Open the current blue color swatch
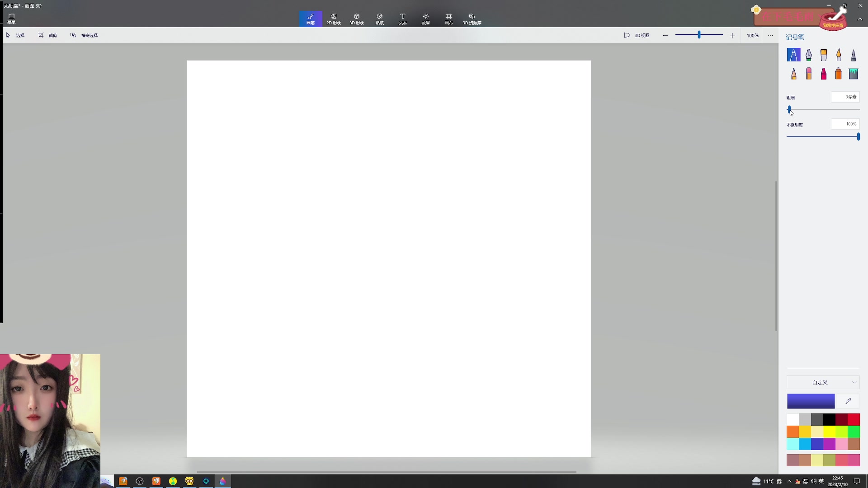 (x=811, y=401)
